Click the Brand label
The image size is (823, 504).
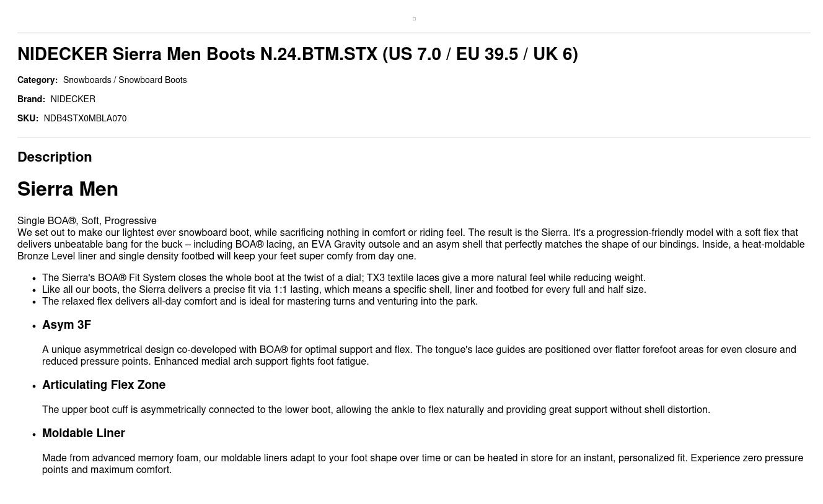31,99
